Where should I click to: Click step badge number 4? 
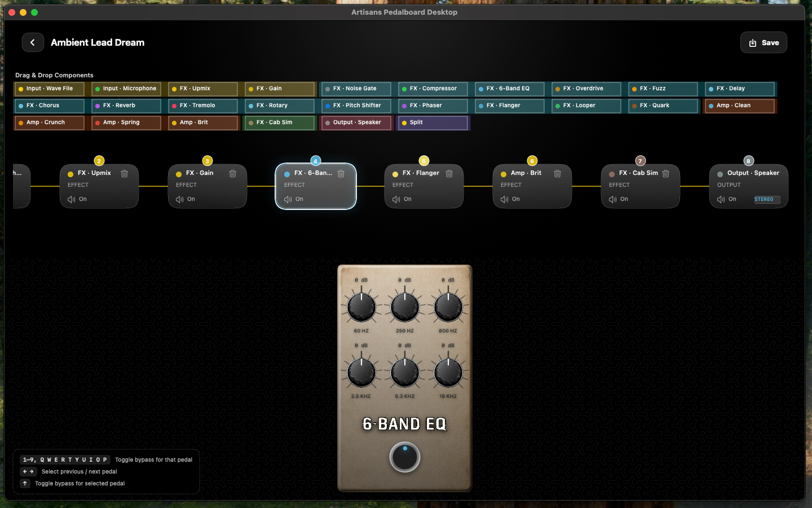[x=316, y=161]
